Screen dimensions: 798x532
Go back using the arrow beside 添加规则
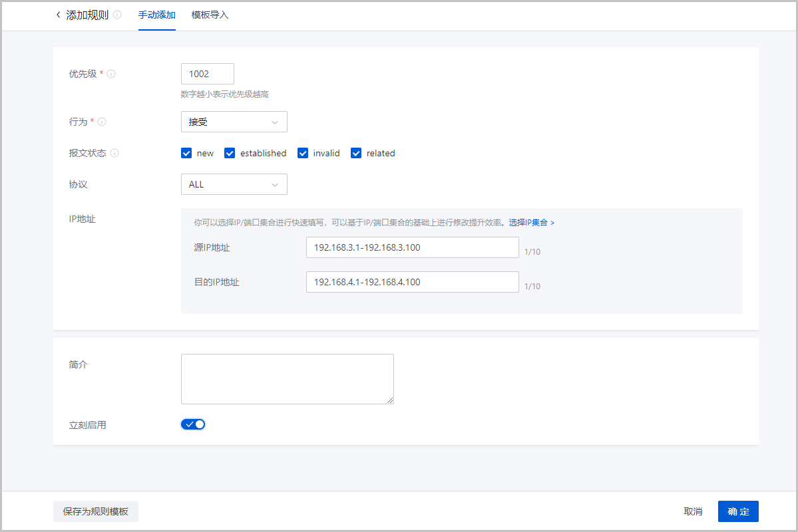pyautogui.click(x=58, y=15)
